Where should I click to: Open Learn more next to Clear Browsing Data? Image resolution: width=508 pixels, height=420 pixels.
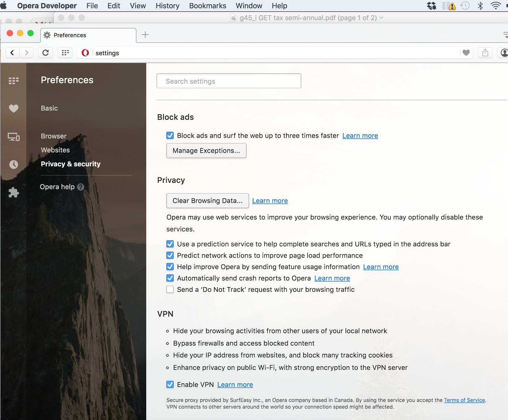click(270, 201)
